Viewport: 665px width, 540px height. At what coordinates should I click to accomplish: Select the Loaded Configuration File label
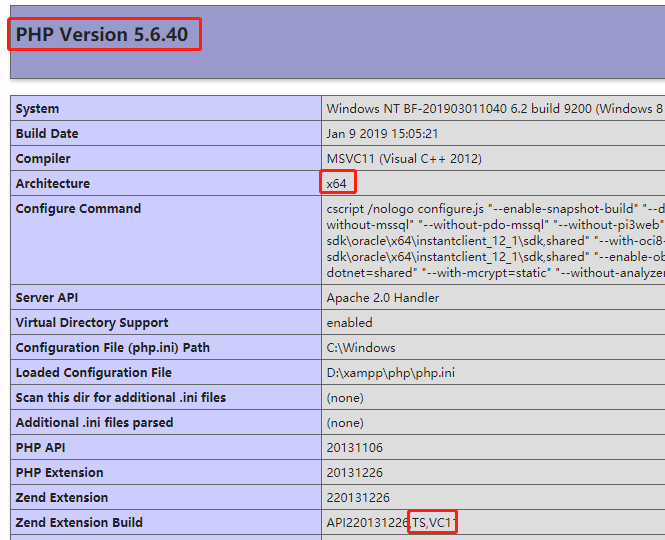coord(93,372)
